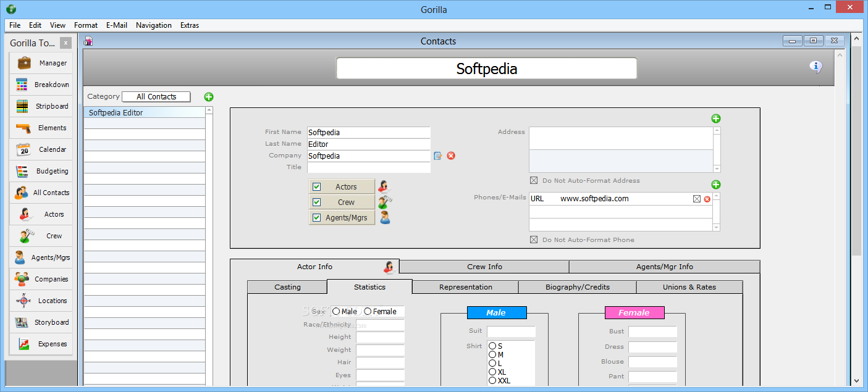Open the Locations module

[x=41, y=301]
